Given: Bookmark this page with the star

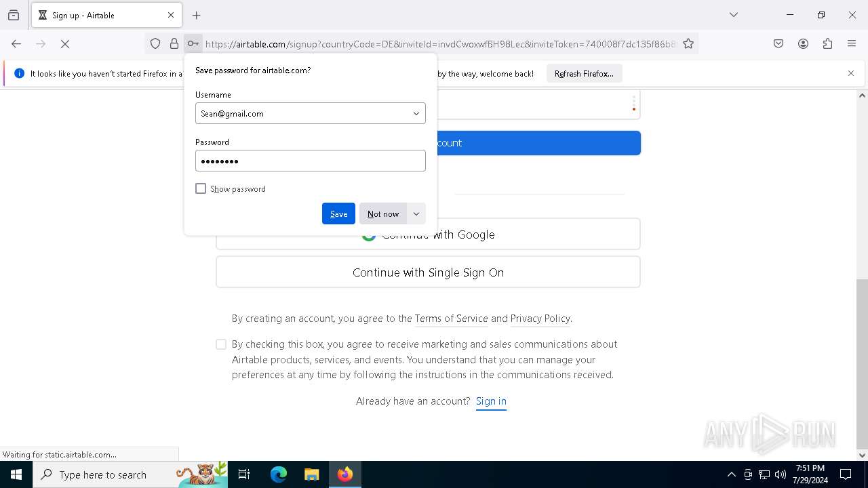Looking at the screenshot, I should click(688, 44).
